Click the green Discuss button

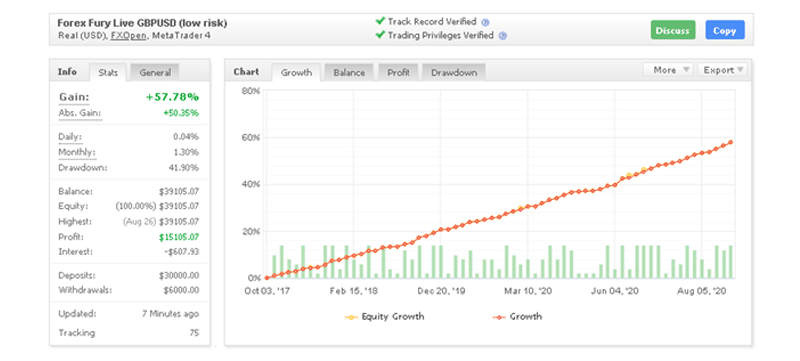click(672, 31)
